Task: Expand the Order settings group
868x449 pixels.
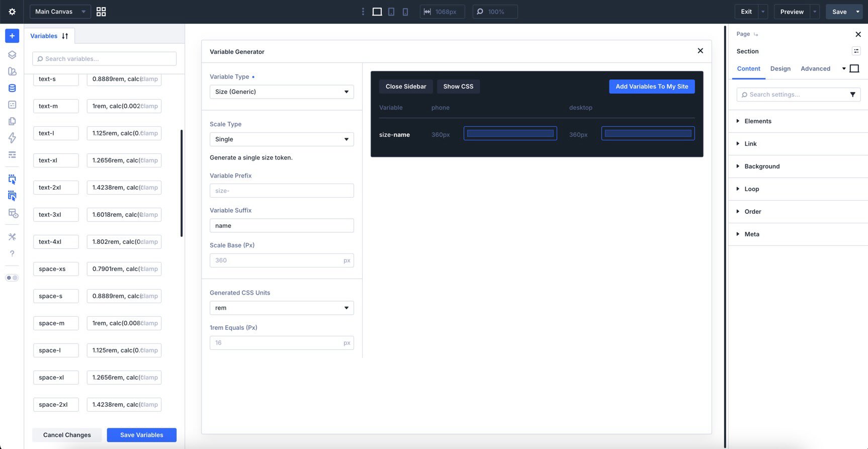Action: (x=799, y=212)
